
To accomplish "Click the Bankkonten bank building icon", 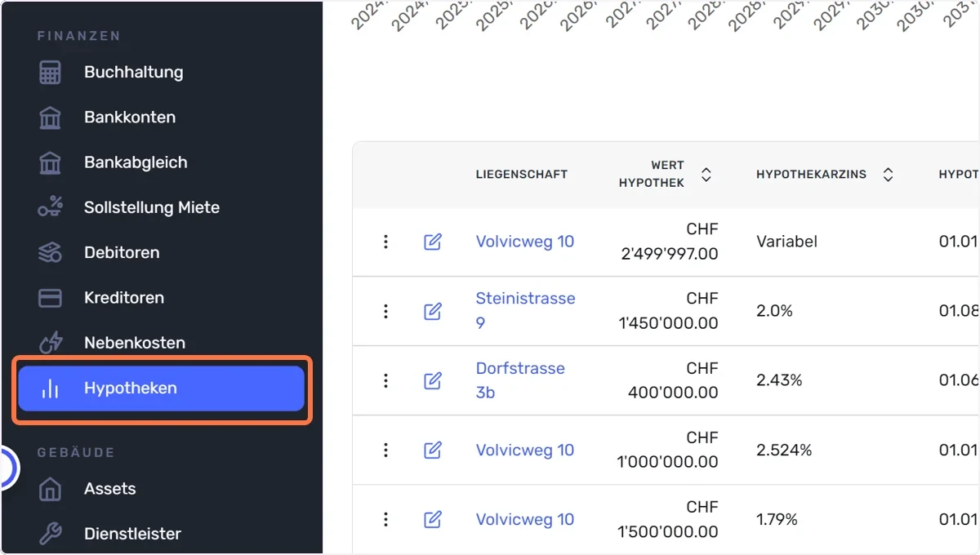I will [x=51, y=118].
